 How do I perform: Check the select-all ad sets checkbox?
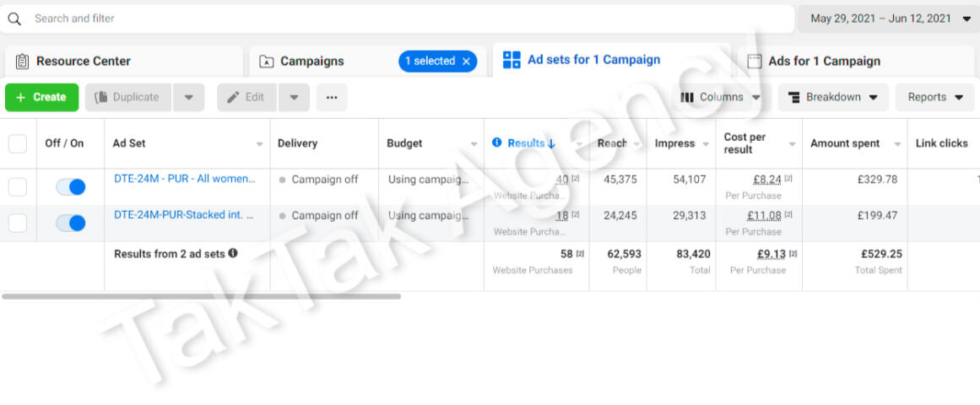pos(18,143)
